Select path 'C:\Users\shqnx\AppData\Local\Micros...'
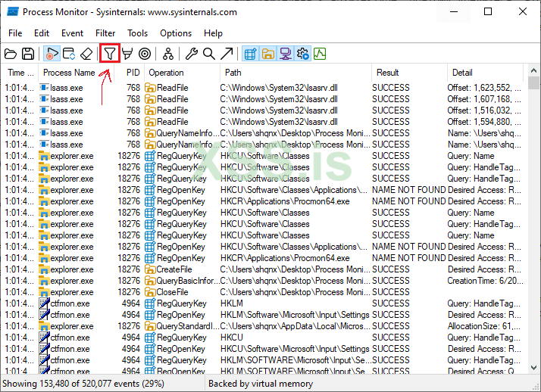The width and height of the screenshot is (541, 392). point(295,326)
